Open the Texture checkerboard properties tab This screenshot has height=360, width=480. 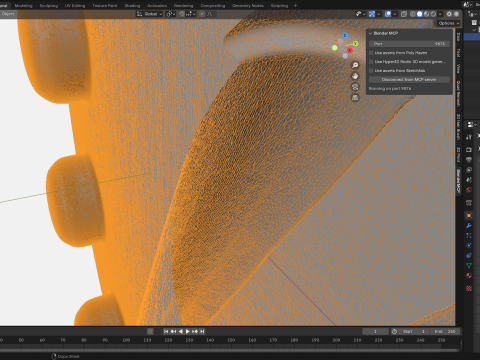pos(469,288)
